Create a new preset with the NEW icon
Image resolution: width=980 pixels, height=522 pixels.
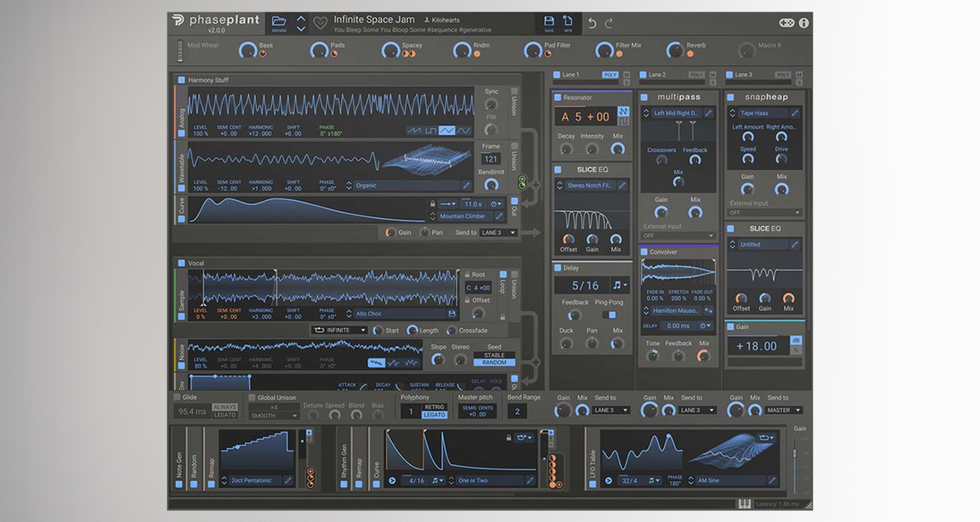pos(568,23)
